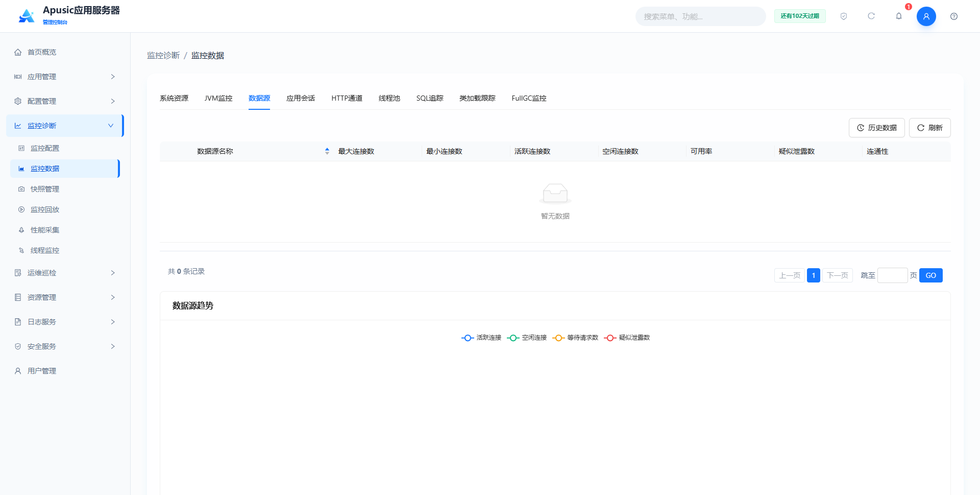
Task: Open the notification bell
Action: pos(899,16)
